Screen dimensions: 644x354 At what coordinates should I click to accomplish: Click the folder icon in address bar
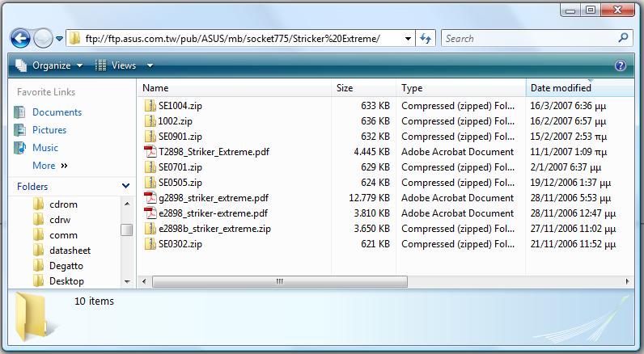[74, 39]
